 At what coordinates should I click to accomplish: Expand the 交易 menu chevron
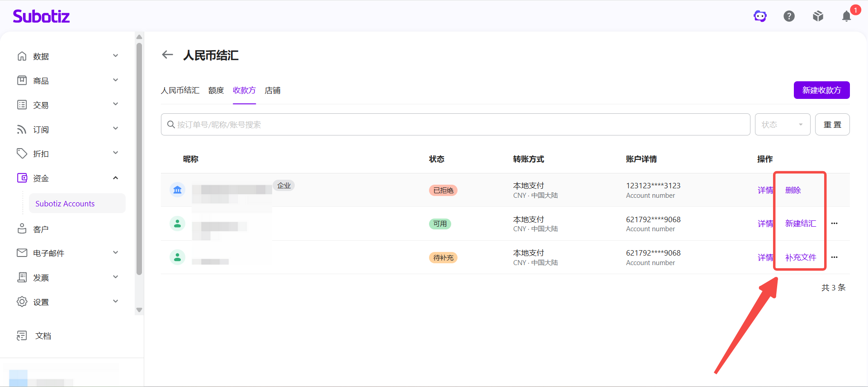pos(115,104)
